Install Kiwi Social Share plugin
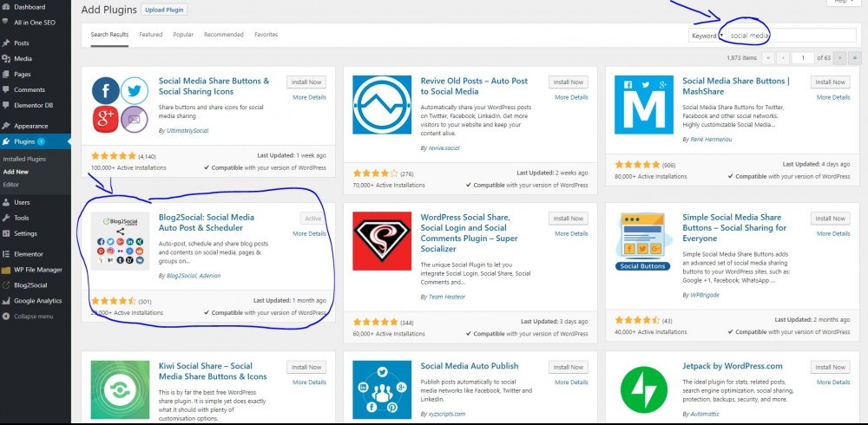Screen dimensions: 868x425 point(306,367)
